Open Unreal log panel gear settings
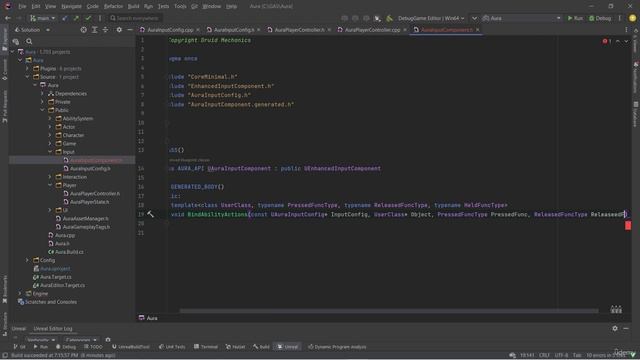 [x=615, y=329]
